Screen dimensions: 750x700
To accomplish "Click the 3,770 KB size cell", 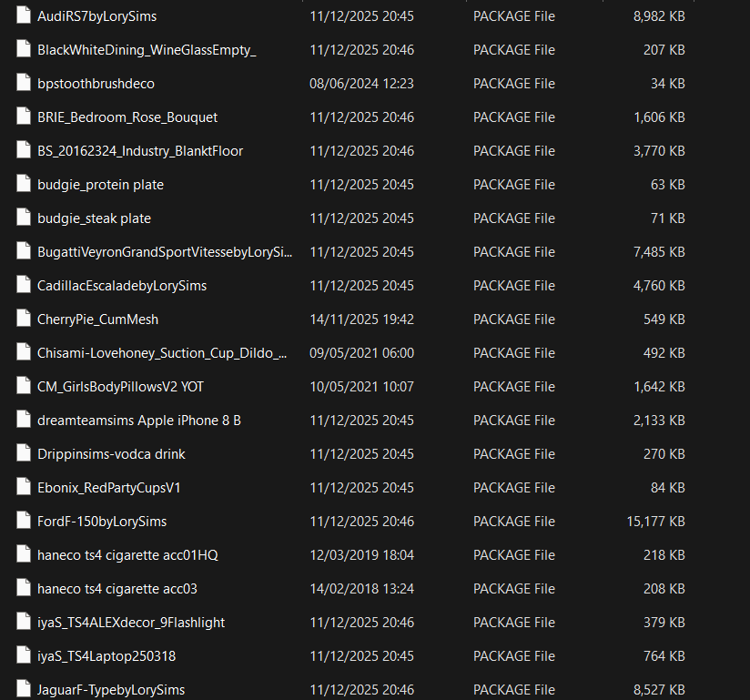I will pyautogui.click(x=659, y=151).
